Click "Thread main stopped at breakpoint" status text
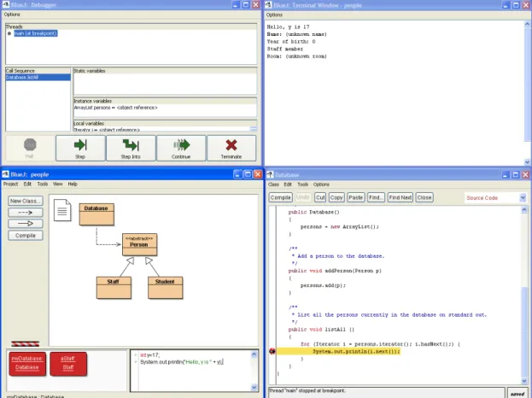This screenshot has height=398, width=532. (307, 390)
